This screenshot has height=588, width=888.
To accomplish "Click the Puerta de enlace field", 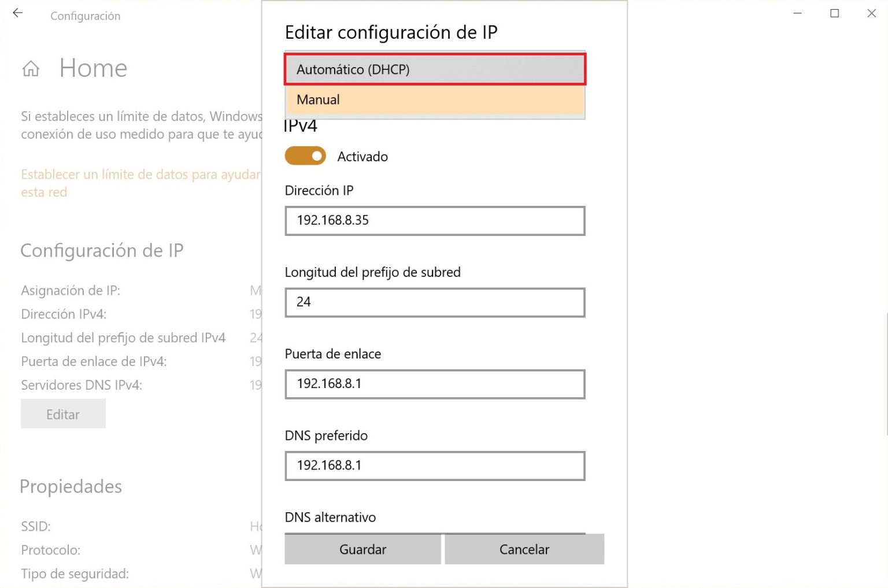I will 434,384.
